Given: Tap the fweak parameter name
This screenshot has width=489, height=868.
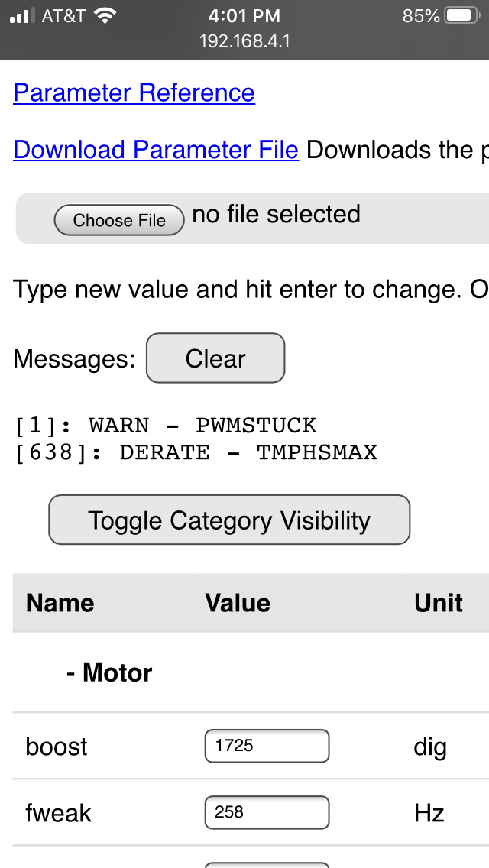Looking at the screenshot, I should pos(58,813).
